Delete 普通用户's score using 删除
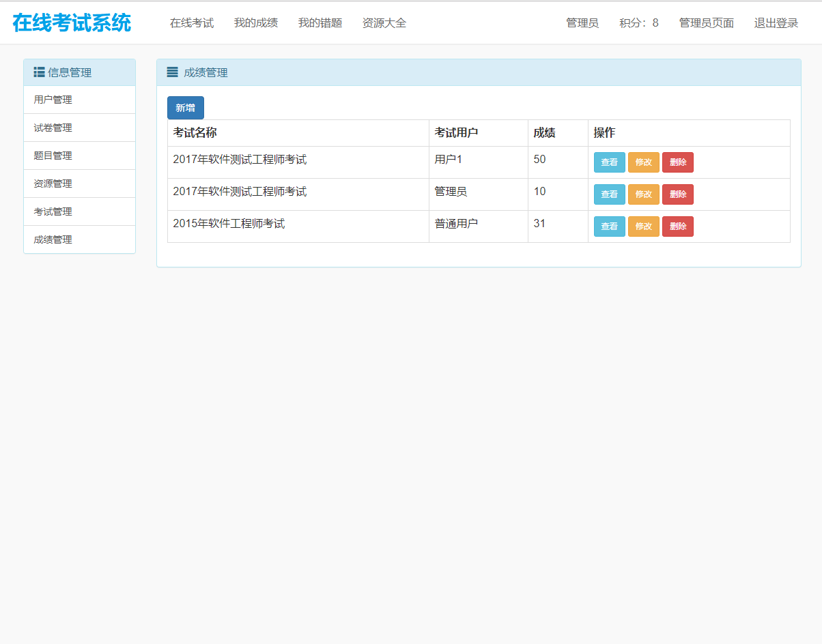The width and height of the screenshot is (822, 644). tap(677, 226)
